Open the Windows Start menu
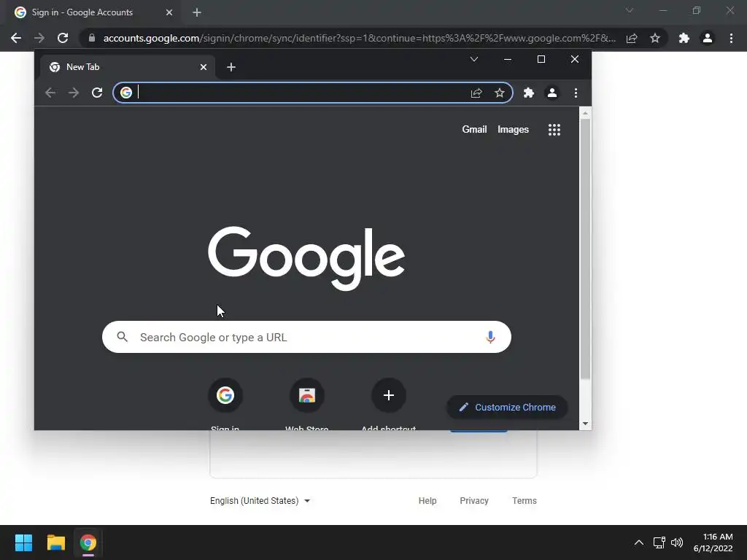Screen dimensions: 747x560 (23, 542)
